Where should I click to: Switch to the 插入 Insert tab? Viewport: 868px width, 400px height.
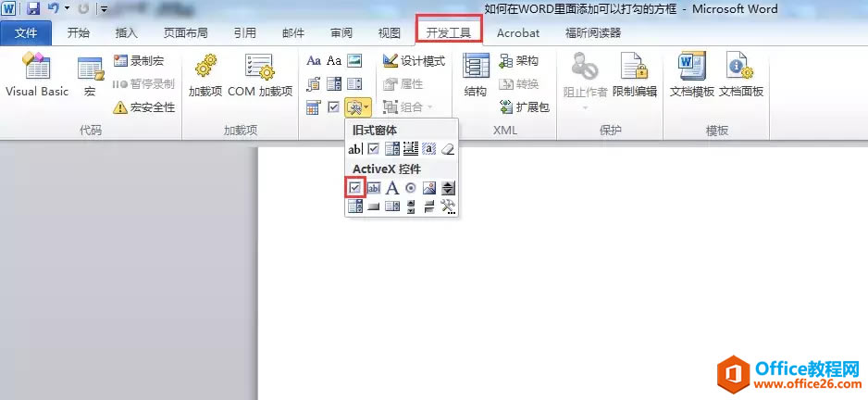[x=126, y=33]
